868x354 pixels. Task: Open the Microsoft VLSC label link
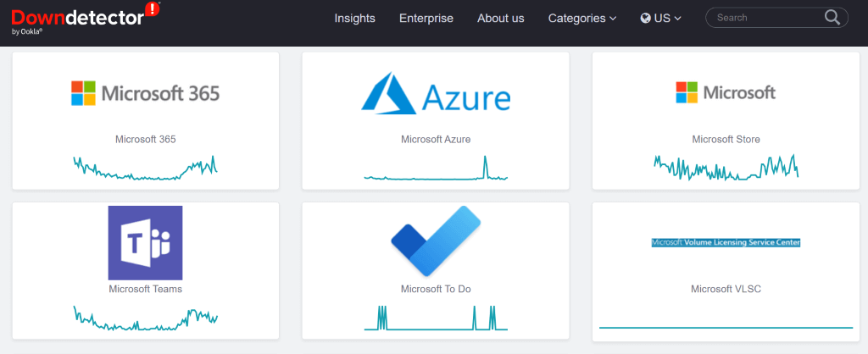725,289
